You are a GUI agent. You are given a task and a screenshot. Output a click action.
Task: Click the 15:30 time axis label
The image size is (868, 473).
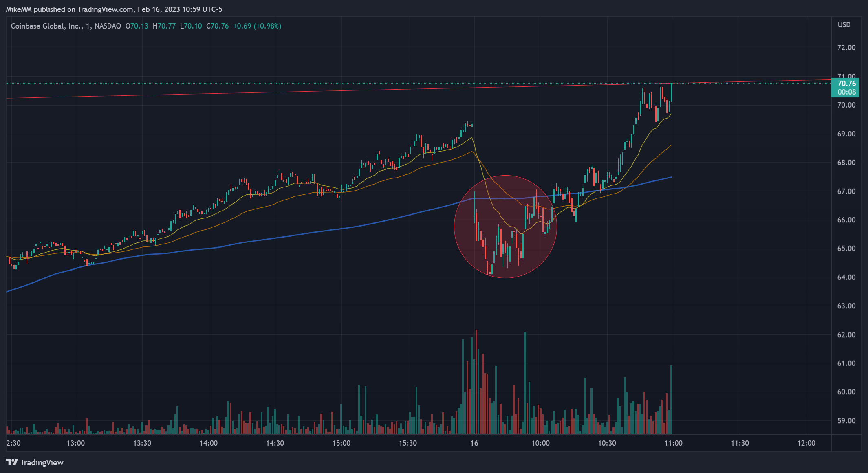pos(408,443)
